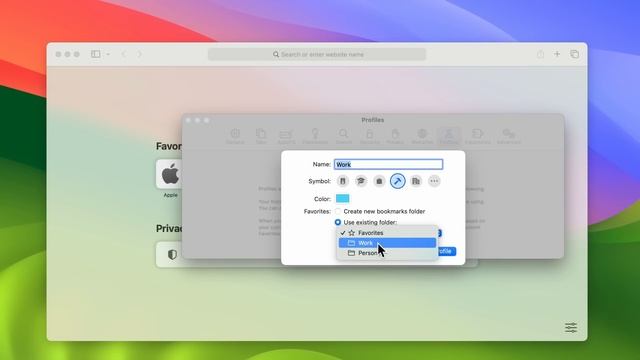
Task: Select the building profile symbol
Action: (x=416, y=181)
